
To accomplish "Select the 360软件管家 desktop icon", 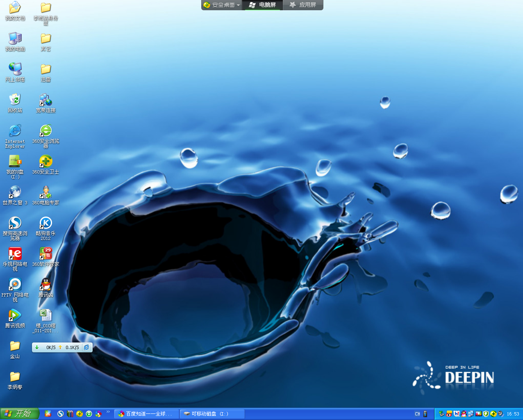I will pos(45,253).
